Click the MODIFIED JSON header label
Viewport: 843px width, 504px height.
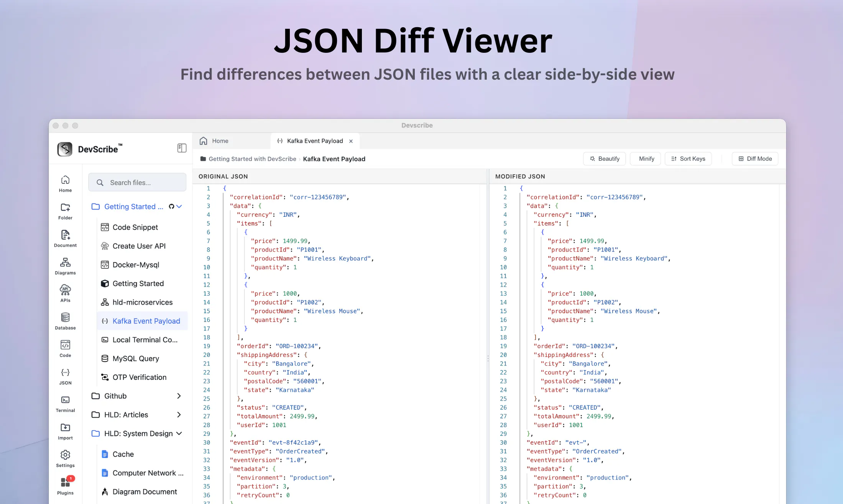(x=520, y=177)
